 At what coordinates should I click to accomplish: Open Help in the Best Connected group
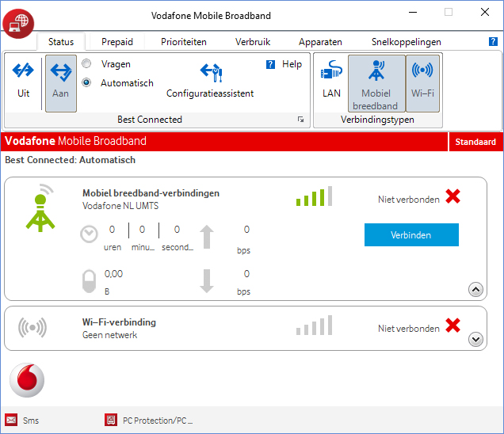click(284, 64)
